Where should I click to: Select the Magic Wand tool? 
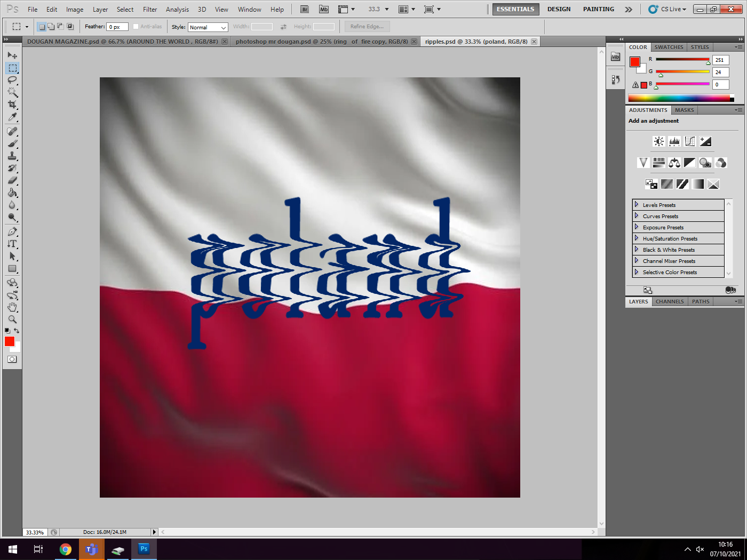[x=12, y=92]
